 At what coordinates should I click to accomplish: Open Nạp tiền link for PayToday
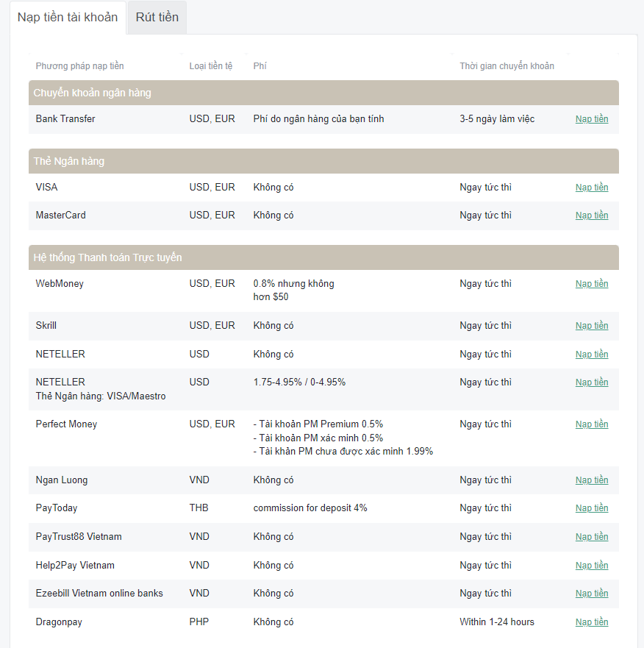coord(592,508)
